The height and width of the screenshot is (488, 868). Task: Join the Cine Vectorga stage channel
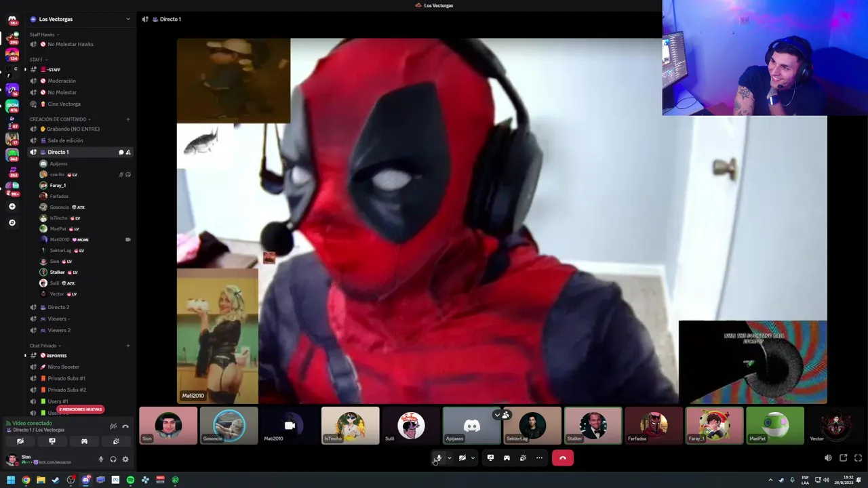[80, 104]
